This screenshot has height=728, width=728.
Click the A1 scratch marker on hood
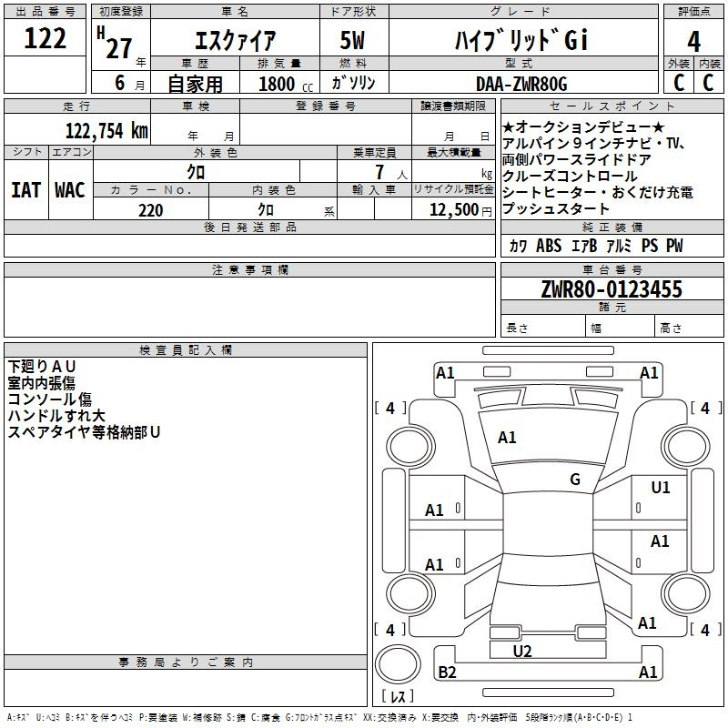507,438
